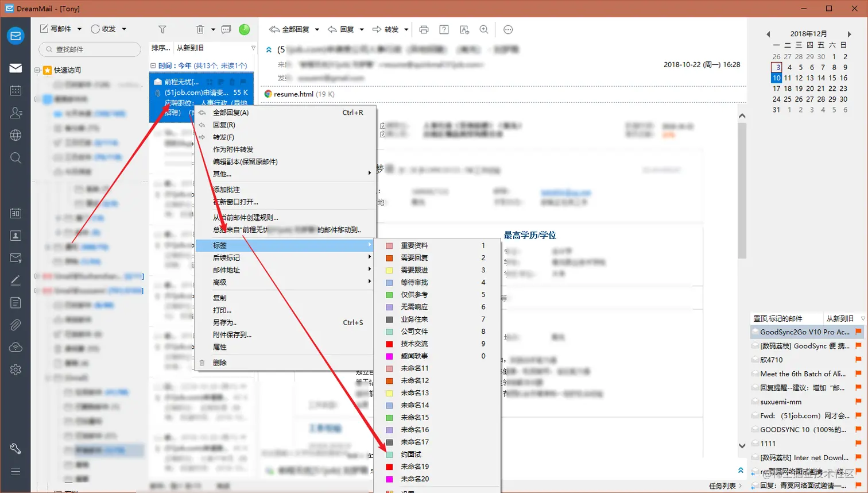The width and height of the screenshot is (868, 493).
Task: Go to previous month in calendar
Action: 768,34
